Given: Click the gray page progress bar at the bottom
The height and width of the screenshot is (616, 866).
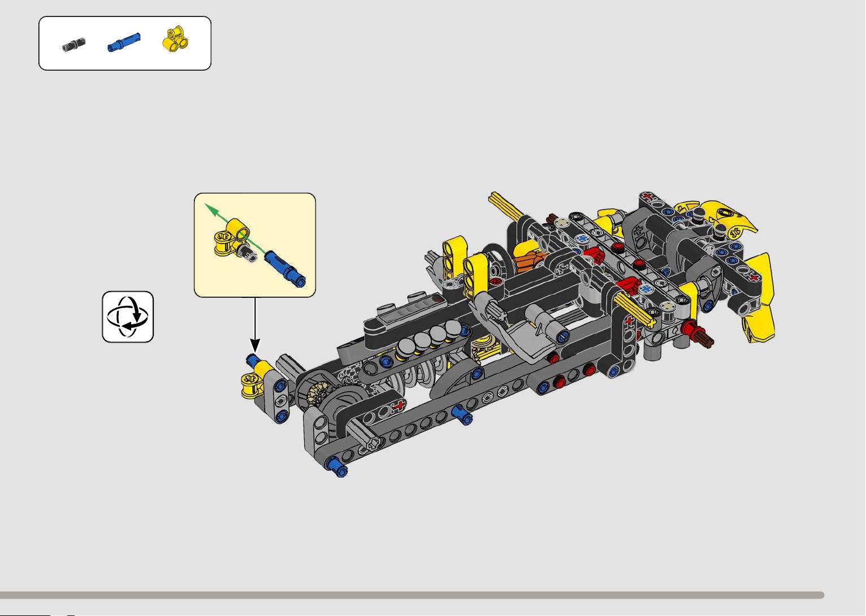Looking at the screenshot, I should (412, 595).
